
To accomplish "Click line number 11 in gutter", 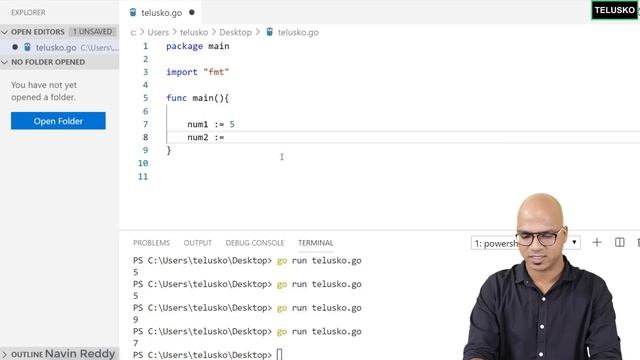I will coord(143,176).
